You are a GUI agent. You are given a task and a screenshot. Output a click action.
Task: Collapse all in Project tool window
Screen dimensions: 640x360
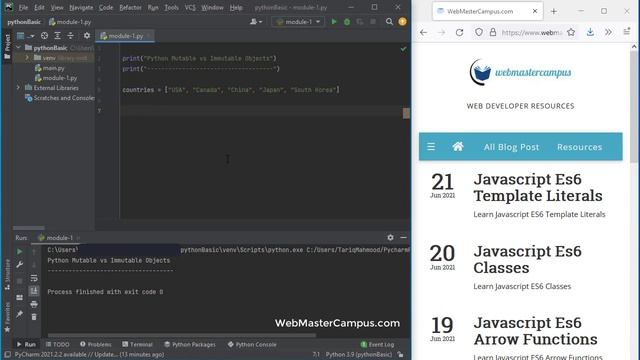coord(71,36)
